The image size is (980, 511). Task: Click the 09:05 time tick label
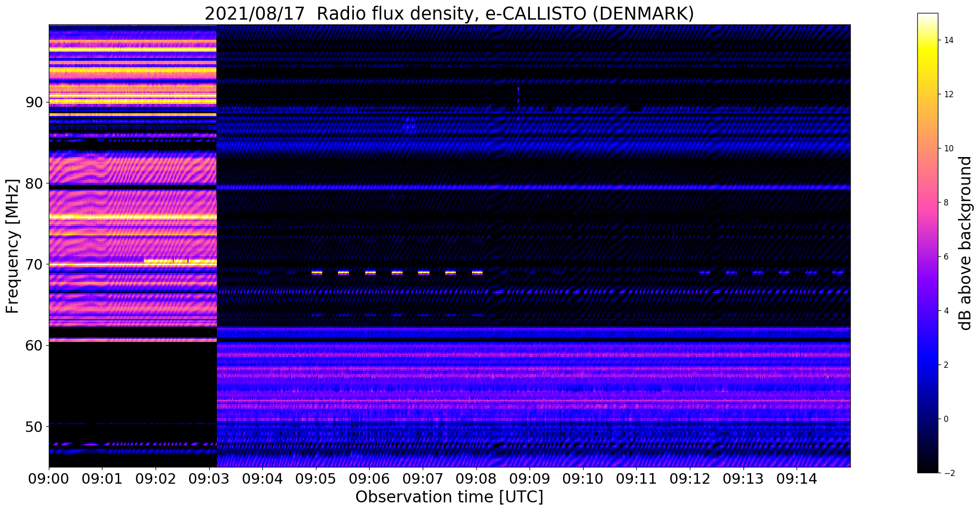[316, 479]
